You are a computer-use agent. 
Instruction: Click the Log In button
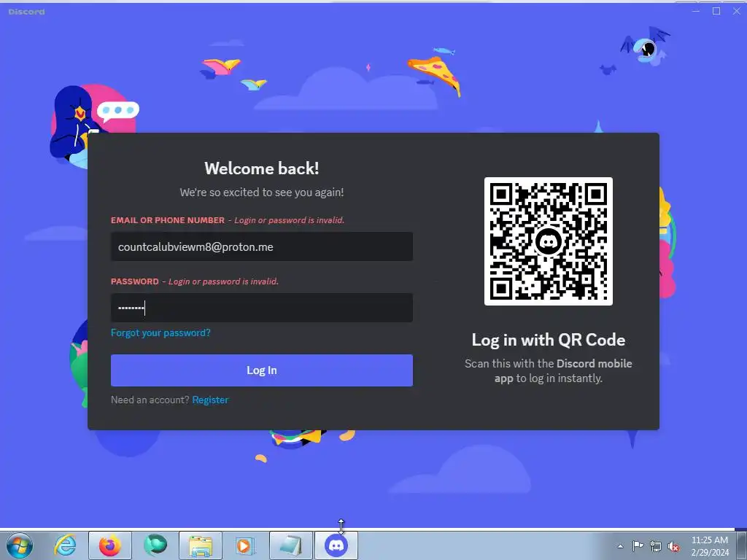coord(262,370)
